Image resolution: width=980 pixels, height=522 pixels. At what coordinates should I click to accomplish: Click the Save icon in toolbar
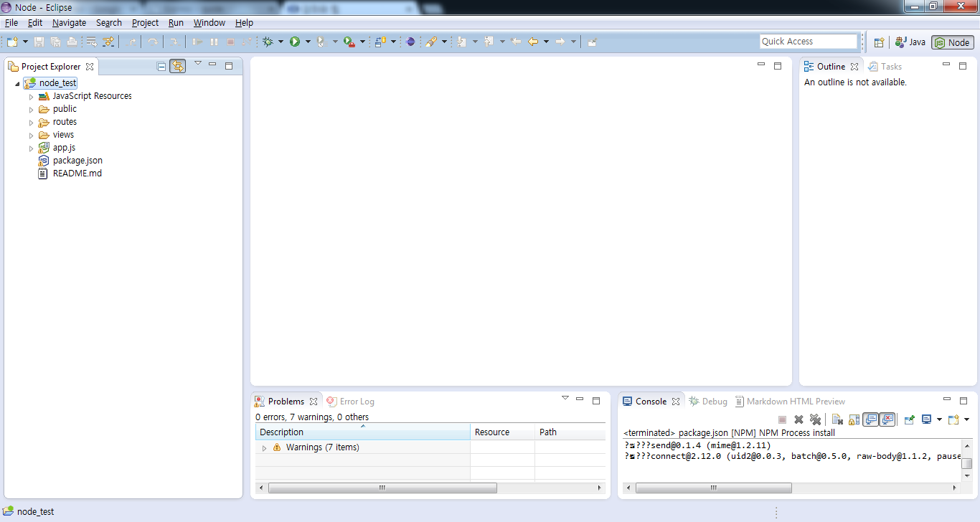click(x=39, y=42)
